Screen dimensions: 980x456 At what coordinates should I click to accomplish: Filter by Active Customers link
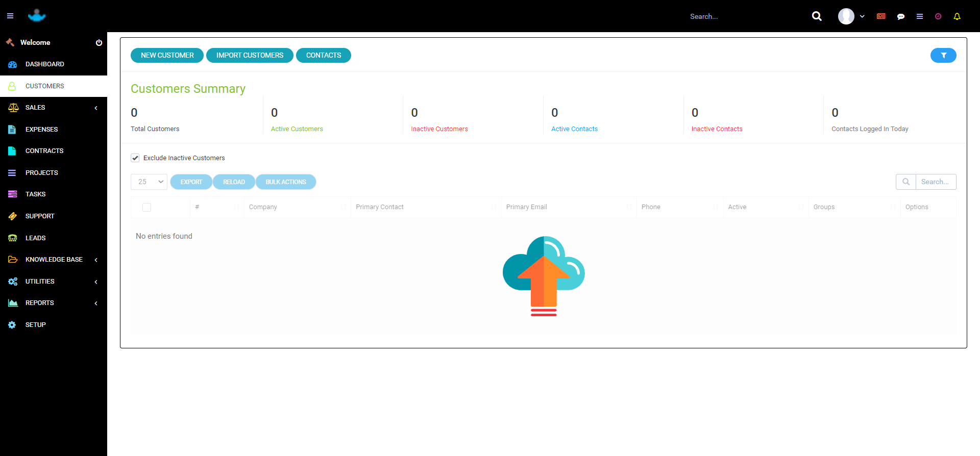(297, 129)
